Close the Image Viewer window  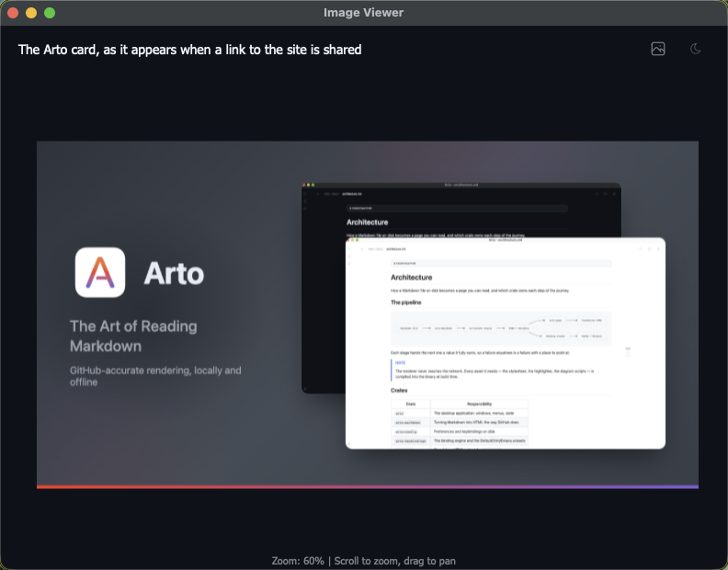[13, 13]
